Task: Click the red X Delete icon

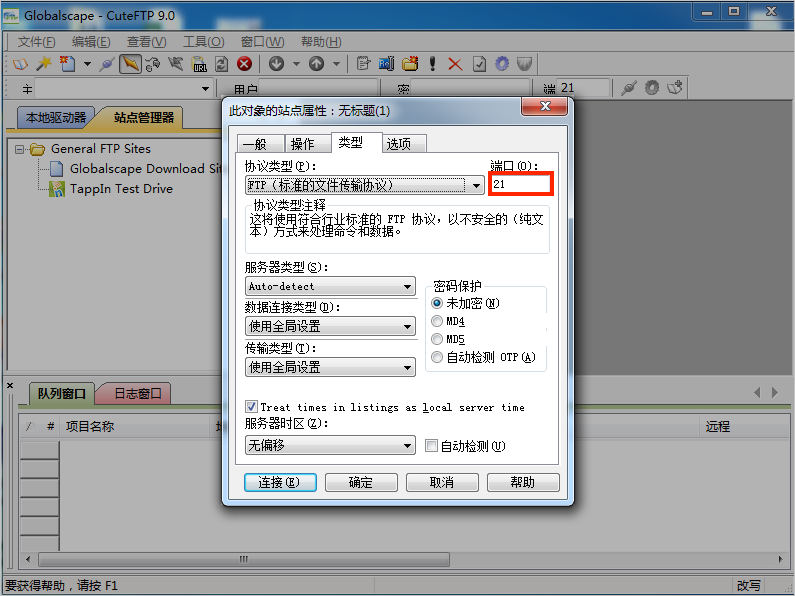Action: [x=455, y=64]
